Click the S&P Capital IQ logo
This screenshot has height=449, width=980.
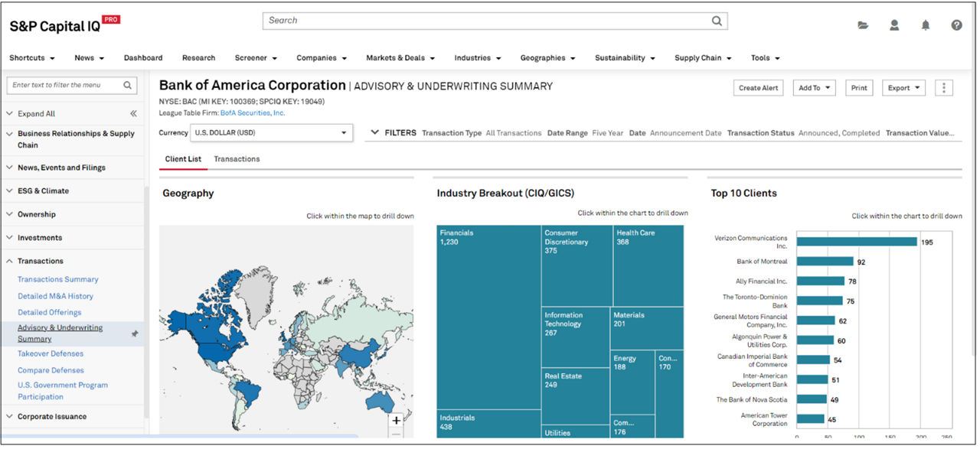(x=64, y=25)
